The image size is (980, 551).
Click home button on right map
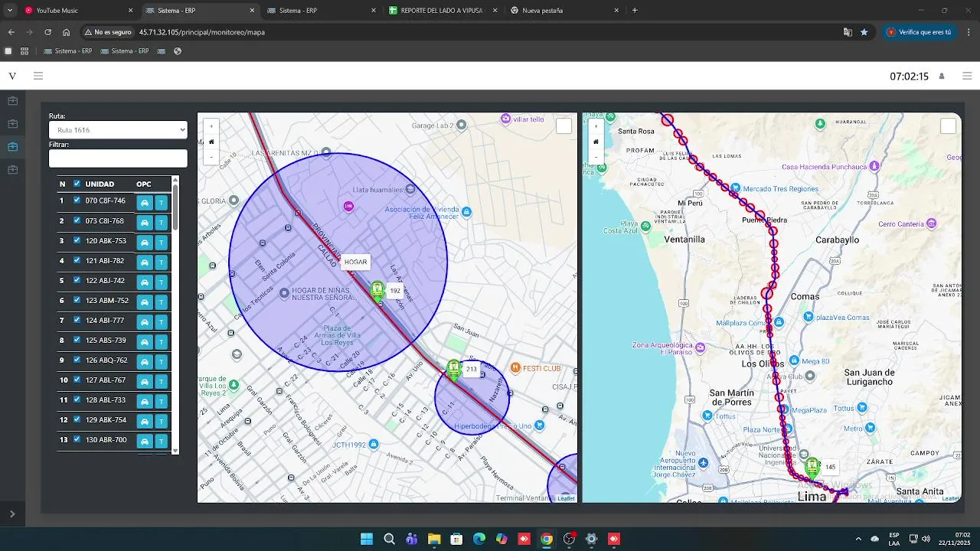(596, 142)
